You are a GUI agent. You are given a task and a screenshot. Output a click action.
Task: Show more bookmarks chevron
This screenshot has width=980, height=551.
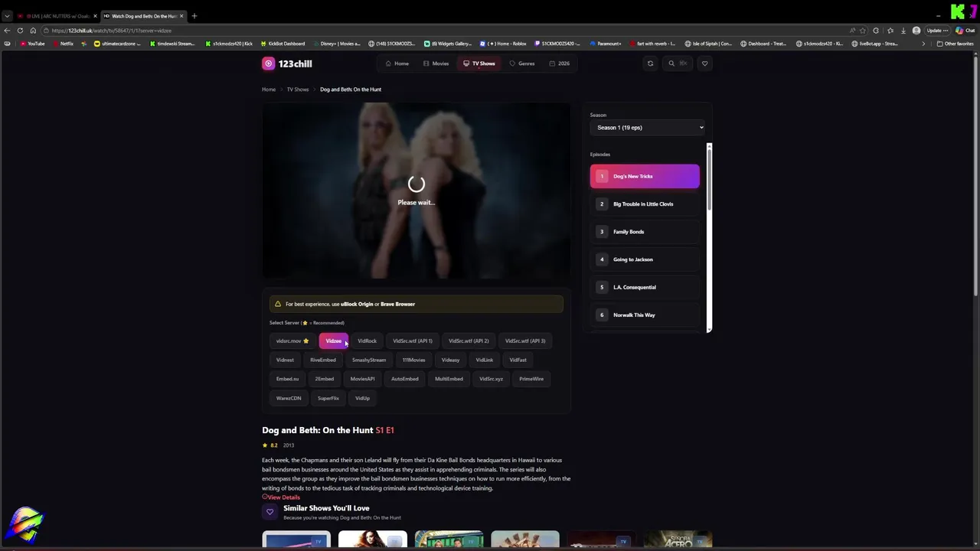tap(923, 44)
